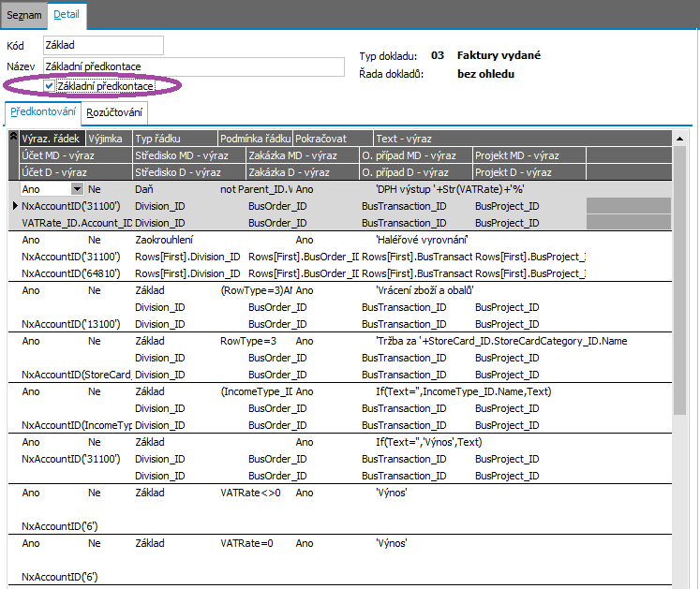Viewport: 700px width, 589px height.
Task: Click the Projekt D - výraz header
Action: [x=529, y=172]
